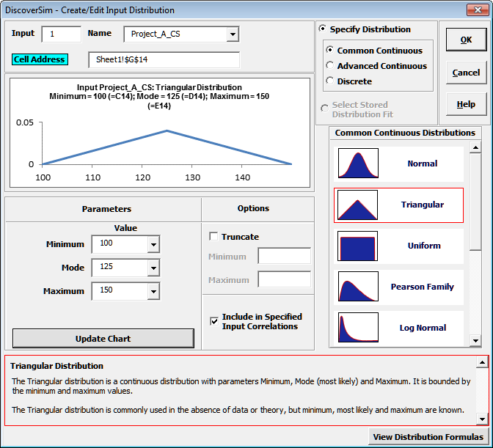The image size is (493, 448).
Task: Open View Distribution Formulas
Action: pos(428,438)
